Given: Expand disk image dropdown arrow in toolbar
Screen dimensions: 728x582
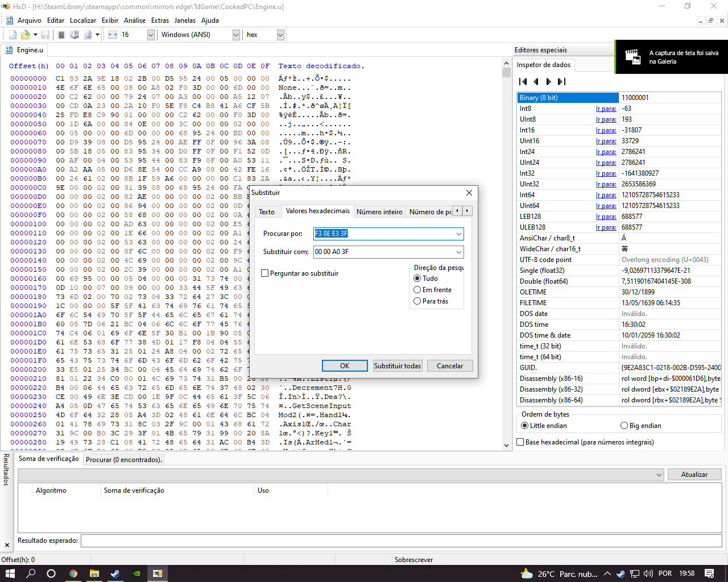Looking at the screenshot, I should [x=97, y=35].
